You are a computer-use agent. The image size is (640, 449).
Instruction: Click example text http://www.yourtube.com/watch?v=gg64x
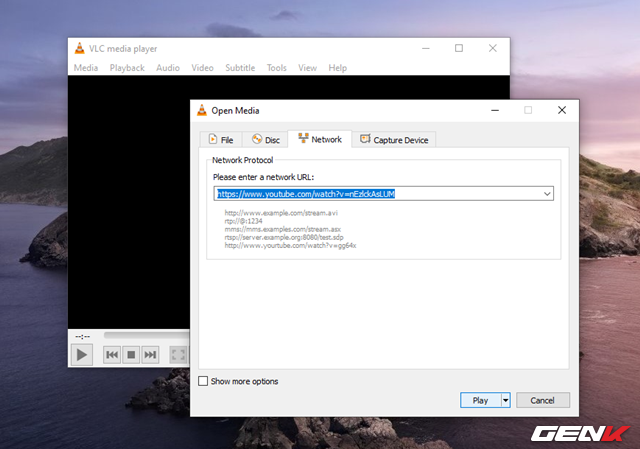pyautogui.click(x=290, y=245)
